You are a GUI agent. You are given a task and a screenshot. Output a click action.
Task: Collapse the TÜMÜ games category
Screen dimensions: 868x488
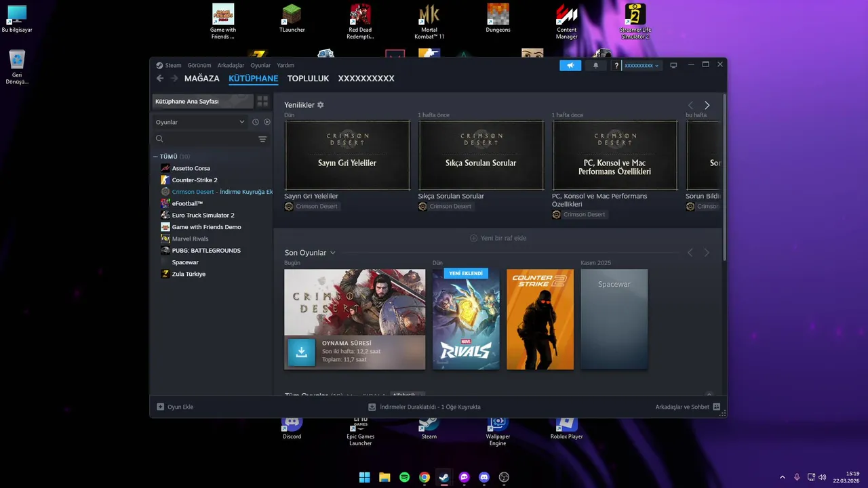tap(155, 157)
